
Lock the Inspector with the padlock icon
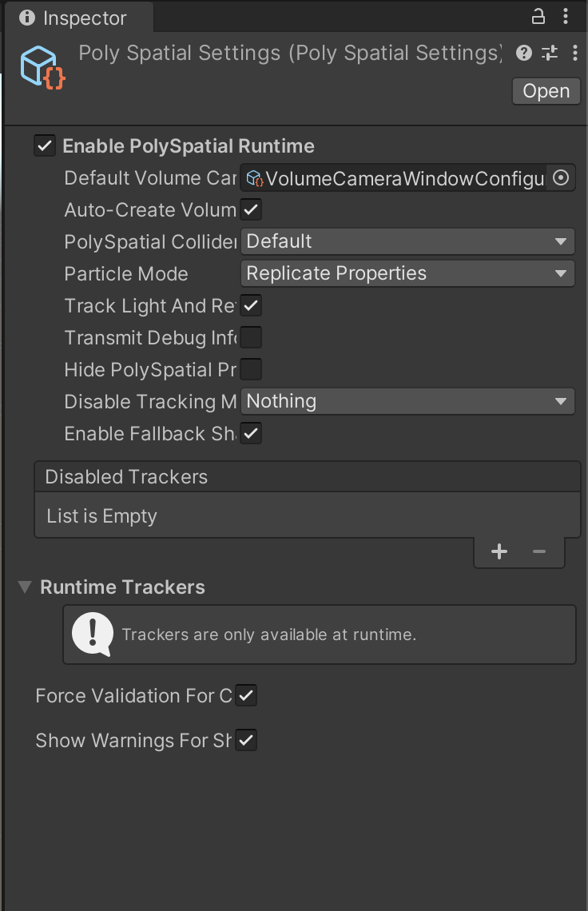tap(538, 17)
